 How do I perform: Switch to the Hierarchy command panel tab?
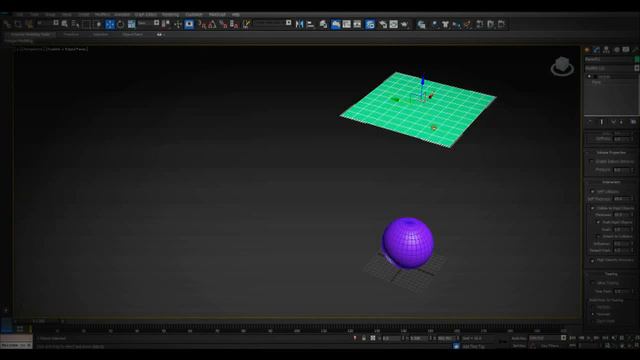(606, 50)
